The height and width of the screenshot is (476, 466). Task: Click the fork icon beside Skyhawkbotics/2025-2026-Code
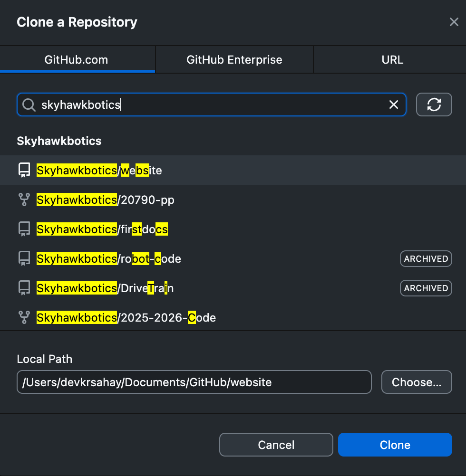pos(24,317)
